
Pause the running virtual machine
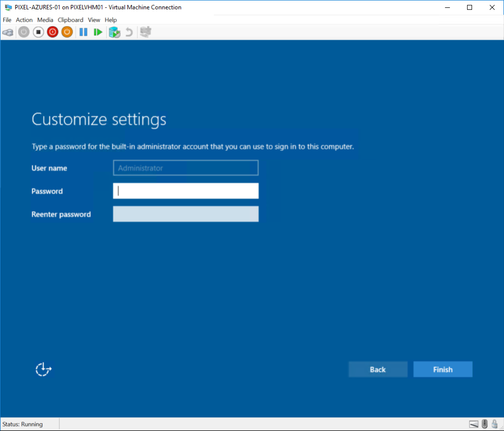pos(83,32)
